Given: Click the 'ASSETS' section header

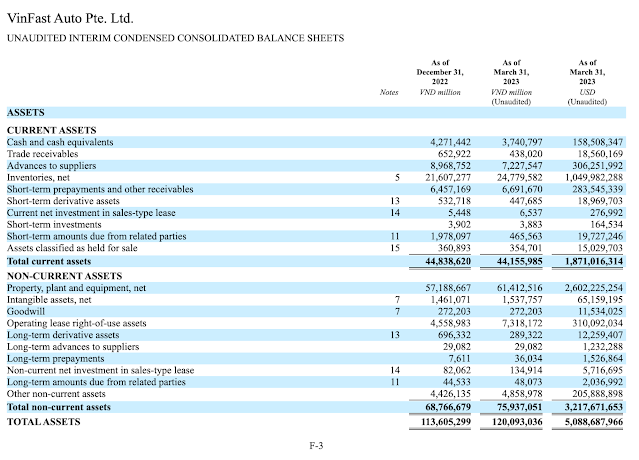Looking at the screenshot, I should pyautogui.click(x=26, y=112).
